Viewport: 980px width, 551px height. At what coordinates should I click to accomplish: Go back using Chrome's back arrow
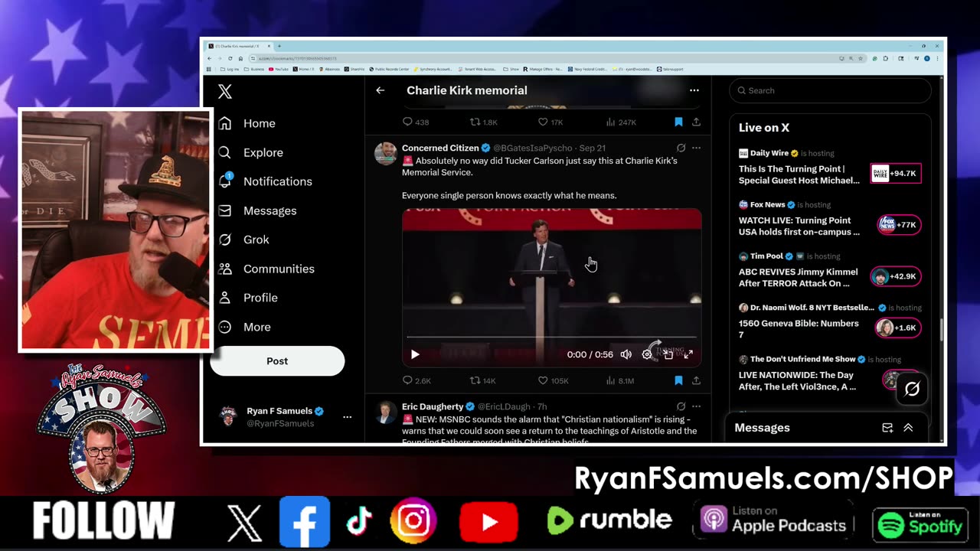[x=210, y=58]
